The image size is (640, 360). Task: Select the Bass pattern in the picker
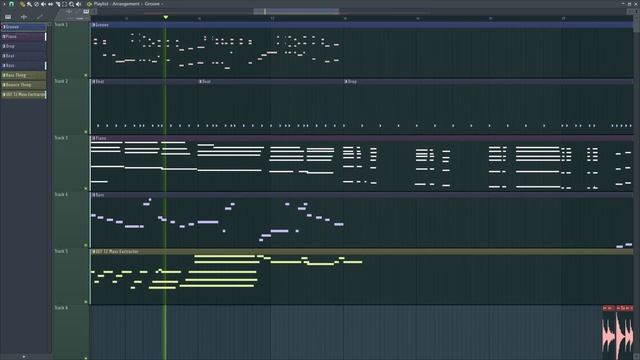[24, 65]
